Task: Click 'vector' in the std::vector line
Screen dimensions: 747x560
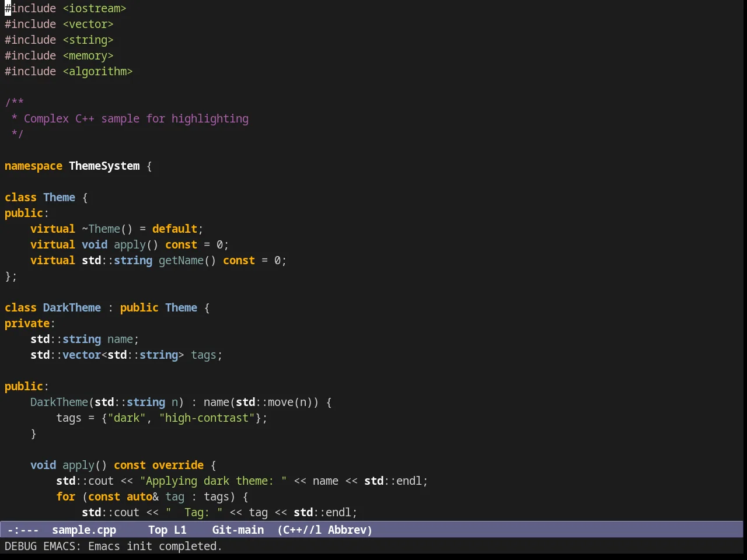Action: point(82,355)
